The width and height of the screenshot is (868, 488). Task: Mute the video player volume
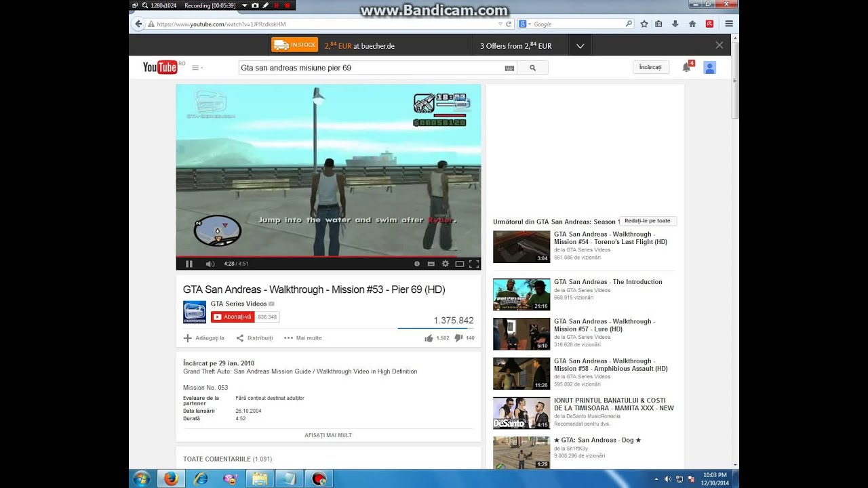point(210,264)
